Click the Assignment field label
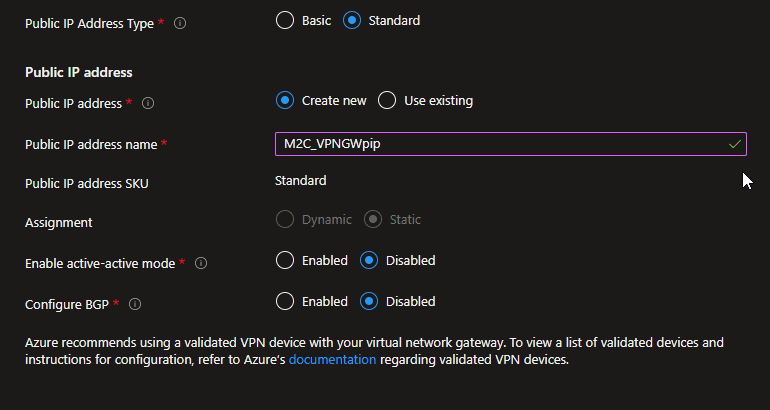This screenshot has width=770, height=410. tap(58, 222)
